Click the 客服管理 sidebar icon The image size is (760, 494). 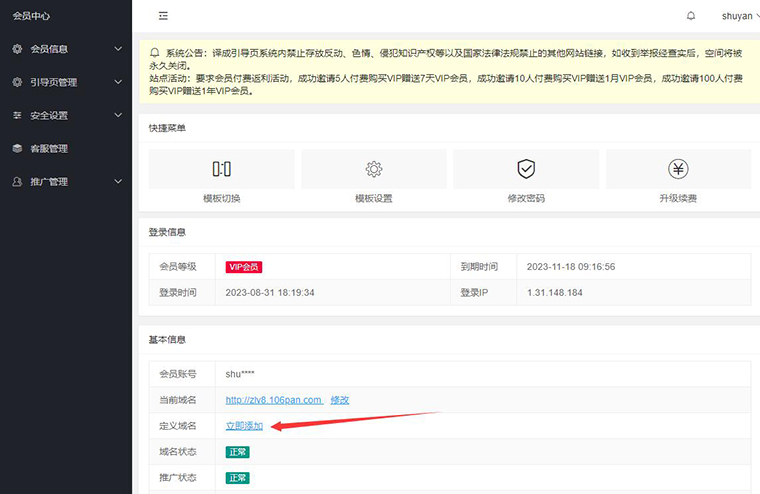17,149
